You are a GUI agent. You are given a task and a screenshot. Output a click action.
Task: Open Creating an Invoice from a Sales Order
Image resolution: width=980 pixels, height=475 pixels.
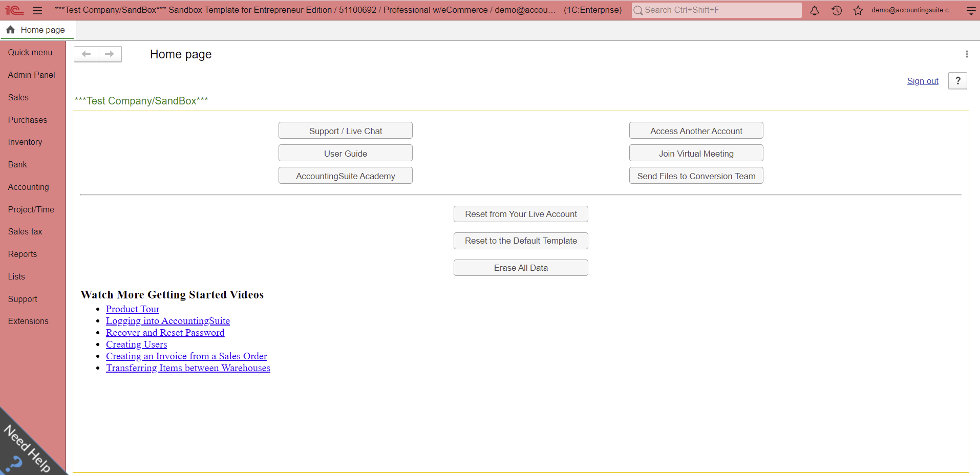tap(186, 356)
